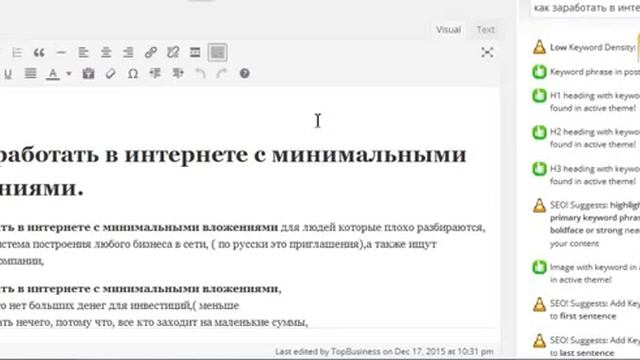Click the Low Keyword Density warning icon
The height and width of the screenshot is (360, 640).
click(x=539, y=47)
